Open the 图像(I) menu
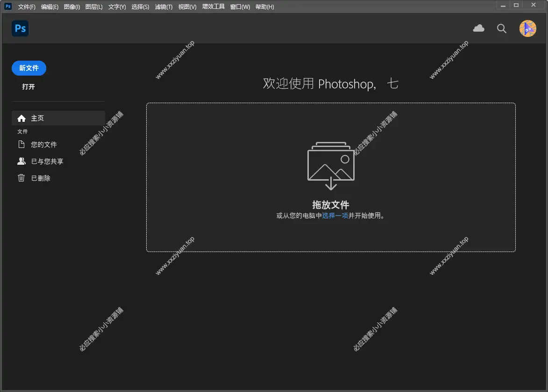The width and height of the screenshot is (548, 392). pyautogui.click(x=72, y=7)
